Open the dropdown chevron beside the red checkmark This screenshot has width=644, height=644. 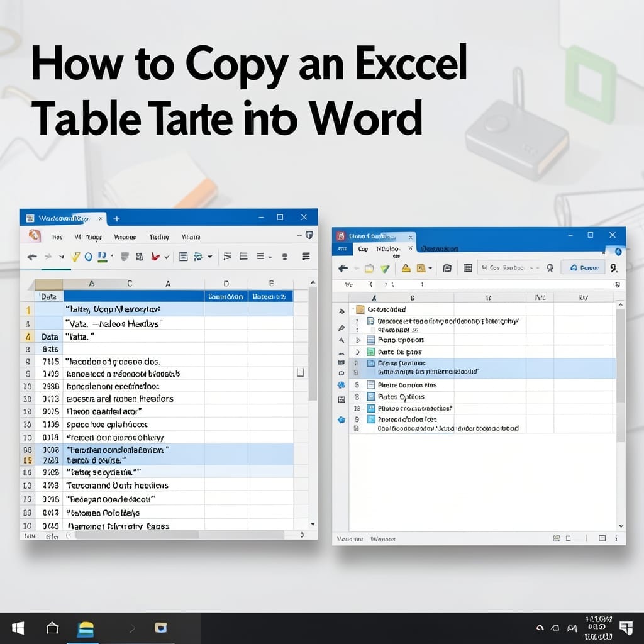pos(167,257)
